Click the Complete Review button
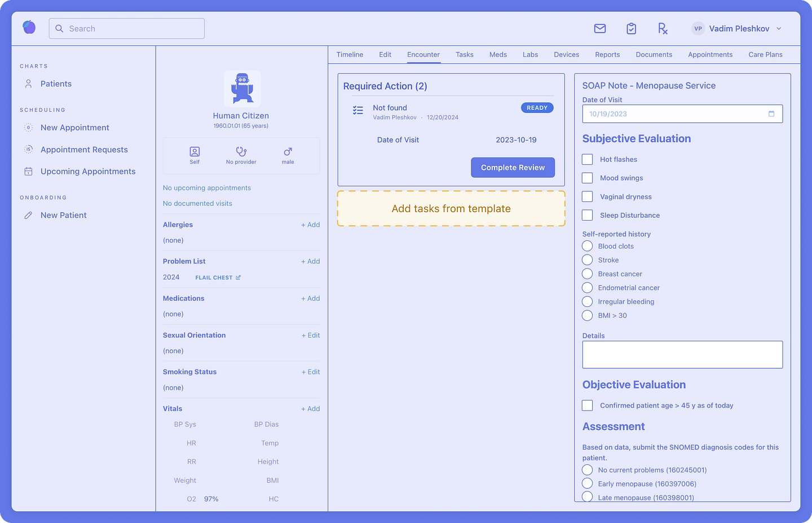Viewport: 812px width, 523px height. [513, 168]
